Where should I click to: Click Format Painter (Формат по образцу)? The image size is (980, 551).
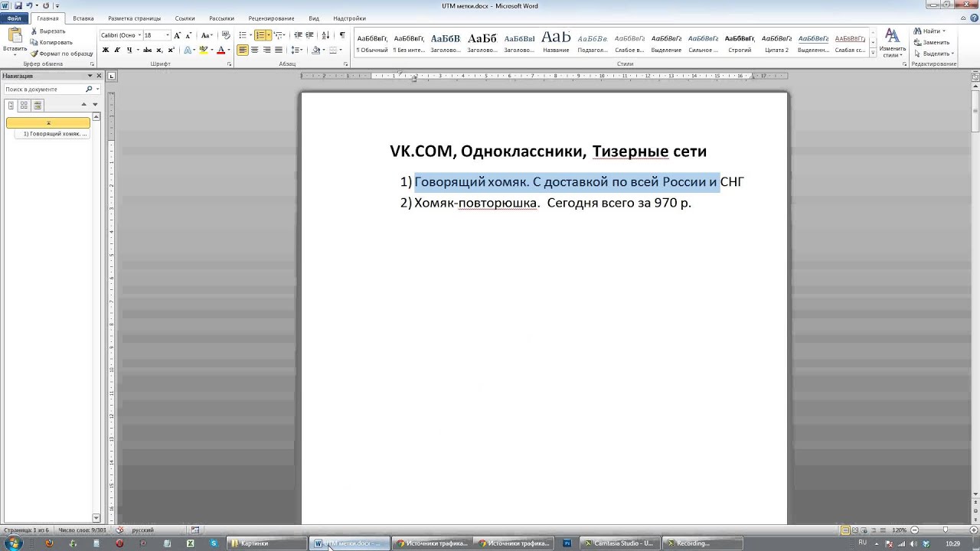[x=62, y=54]
